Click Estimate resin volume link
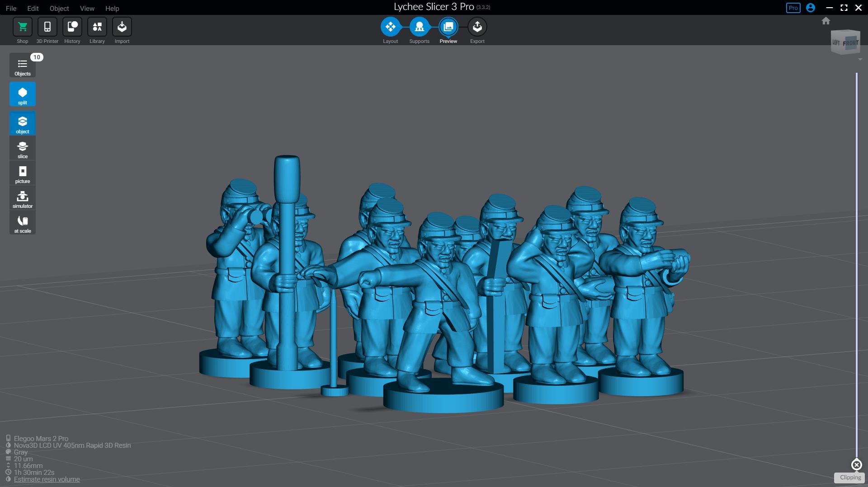Viewport: 868px width, 487px height. [47, 479]
